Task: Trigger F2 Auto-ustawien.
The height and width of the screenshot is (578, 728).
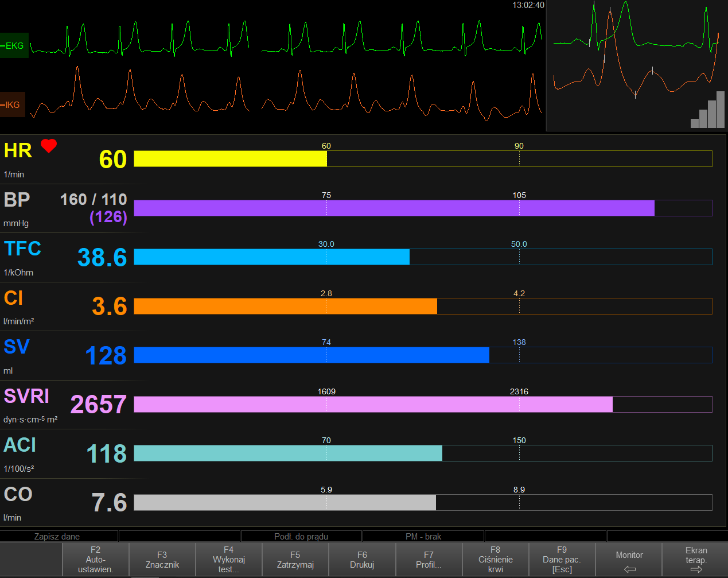Action: tap(95, 559)
